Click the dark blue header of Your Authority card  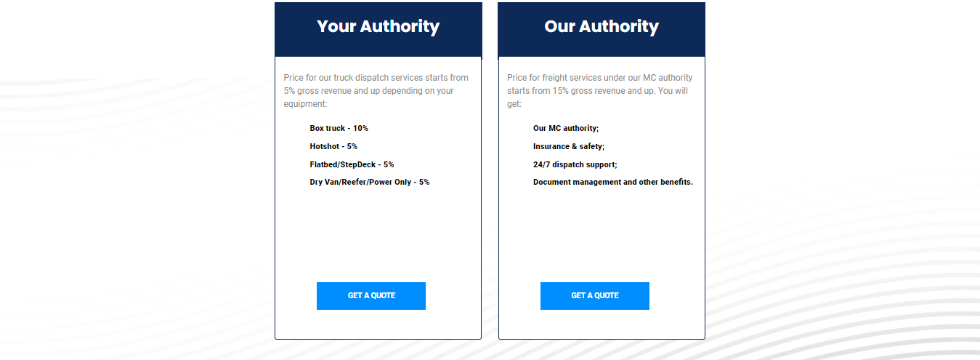378,29
